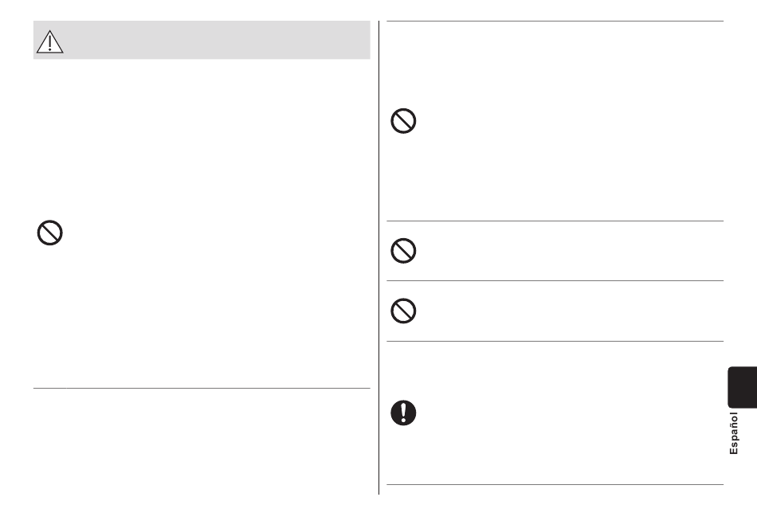Click the topmost prohibition symbol in right column
The width and height of the screenshot is (757, 532).
(403, 120)
